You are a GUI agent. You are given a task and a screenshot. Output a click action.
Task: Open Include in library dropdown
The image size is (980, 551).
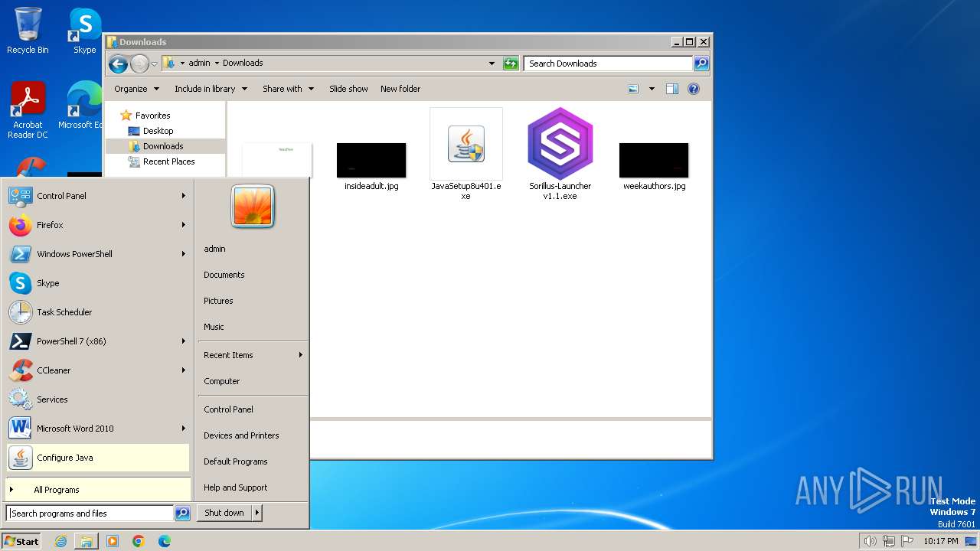coord(211,89)
